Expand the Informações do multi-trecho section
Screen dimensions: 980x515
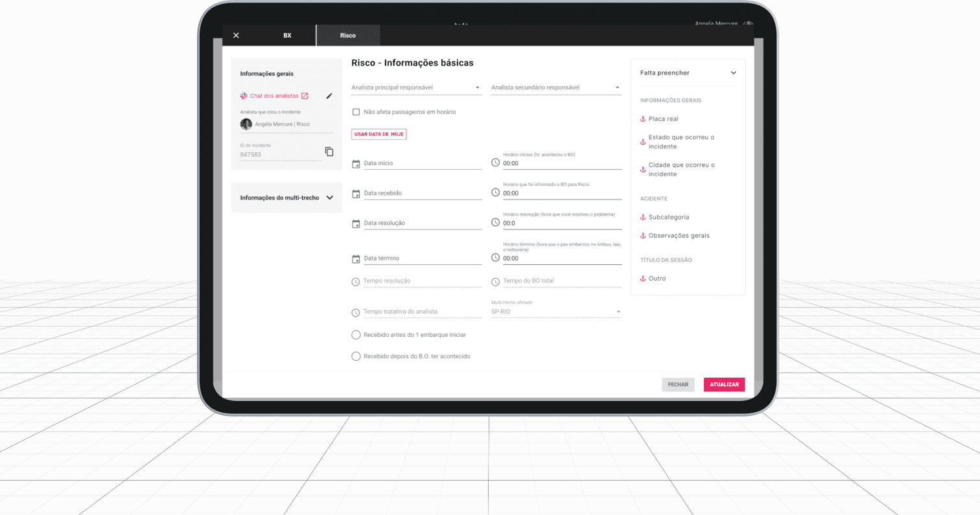[286, 198]
